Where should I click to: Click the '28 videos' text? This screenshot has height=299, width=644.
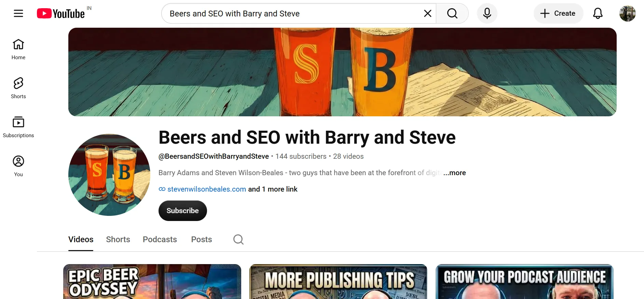[348, 156]
